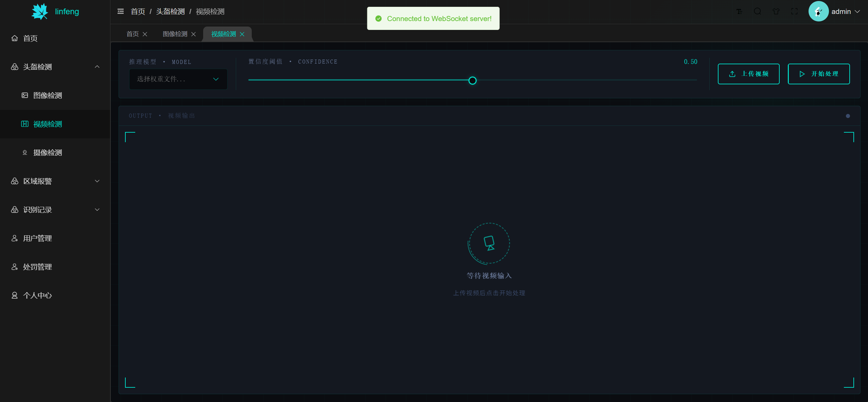868x402 pixels.
Task: Switch to the 首页 tab
Action: click(x=132, y=34)
